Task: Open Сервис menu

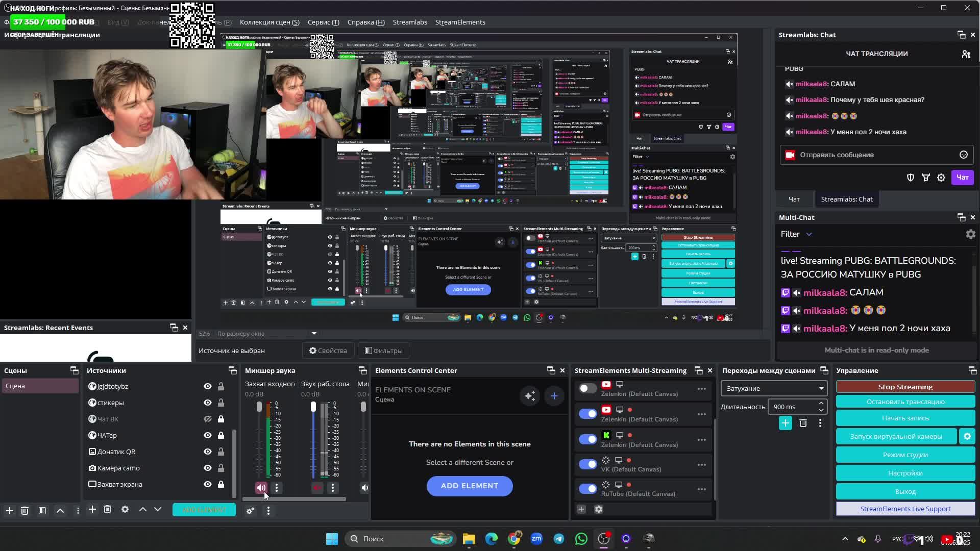Action: [323, 22]
